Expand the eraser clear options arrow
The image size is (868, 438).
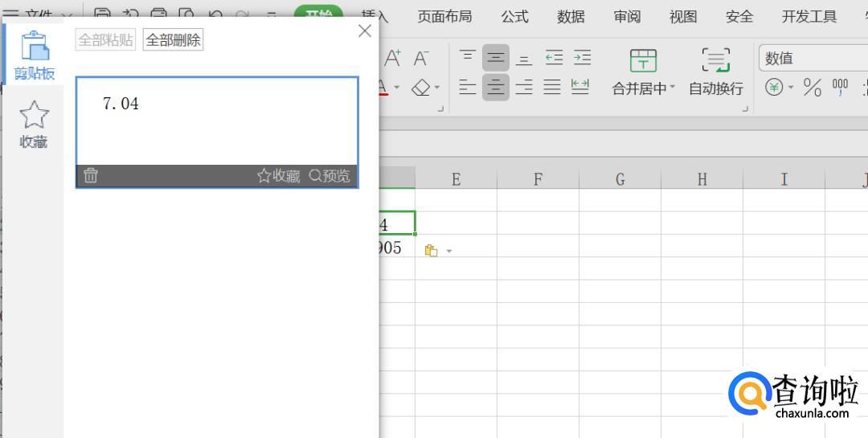(x=436, y=88)
